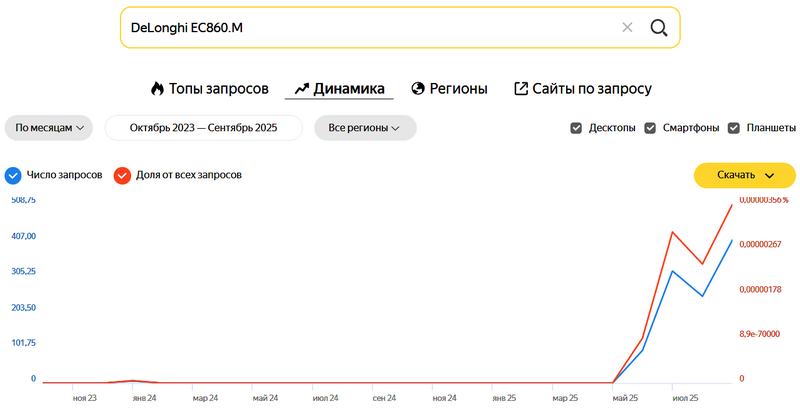Clear the search query with the X icon

[x=627, y=28]
